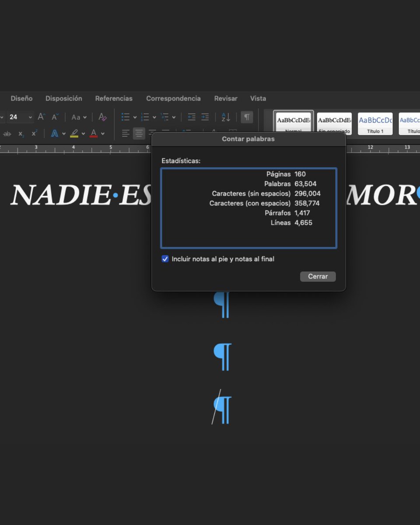420x525 pixels.
Task: Apply strikethrough formatting
Action: 7,133
